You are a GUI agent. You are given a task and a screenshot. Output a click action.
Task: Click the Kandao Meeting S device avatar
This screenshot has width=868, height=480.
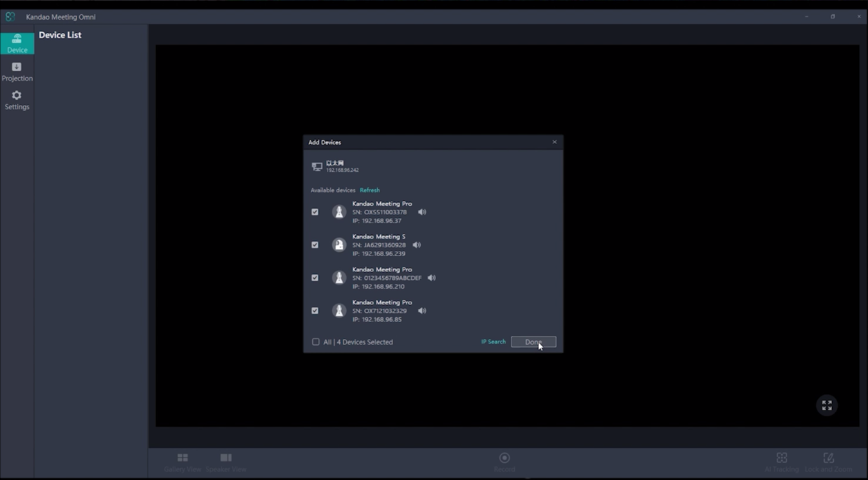(x=339, y=245)
